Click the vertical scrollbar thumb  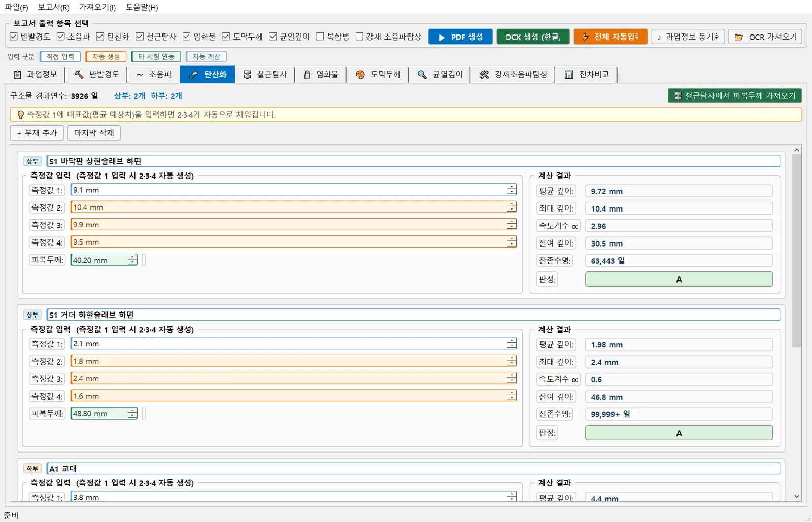point(796,251)
